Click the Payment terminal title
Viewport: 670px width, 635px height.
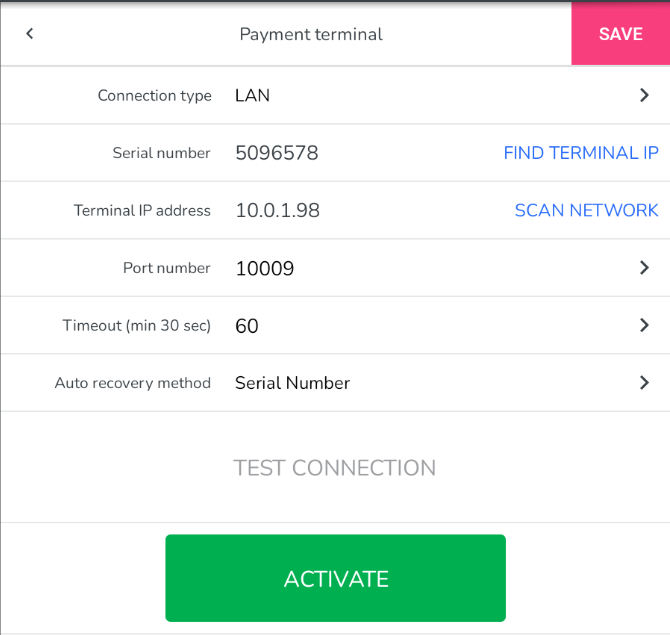click(311, 34)
